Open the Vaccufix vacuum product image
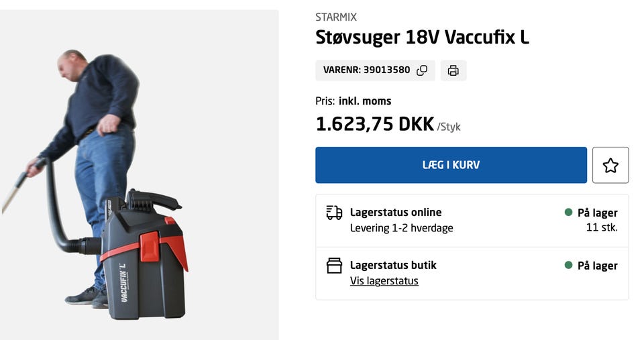Image resolution: width=644 pixels, height=340 pixels. click(x=140, y=175)
